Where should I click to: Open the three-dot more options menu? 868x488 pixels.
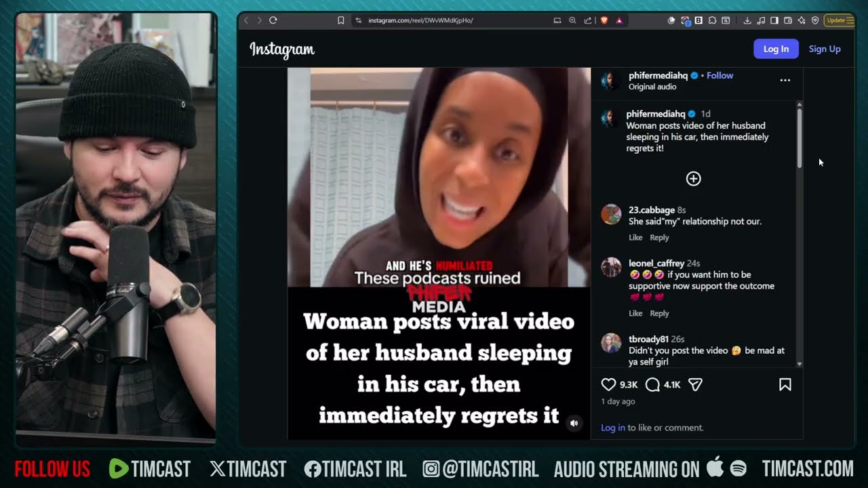[785, 80]
